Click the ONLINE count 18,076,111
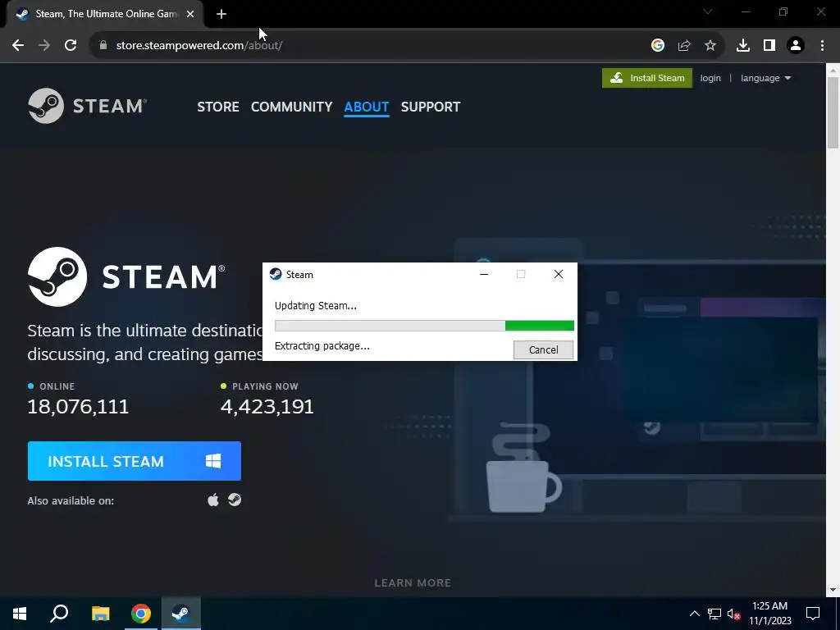 (78, 407)
